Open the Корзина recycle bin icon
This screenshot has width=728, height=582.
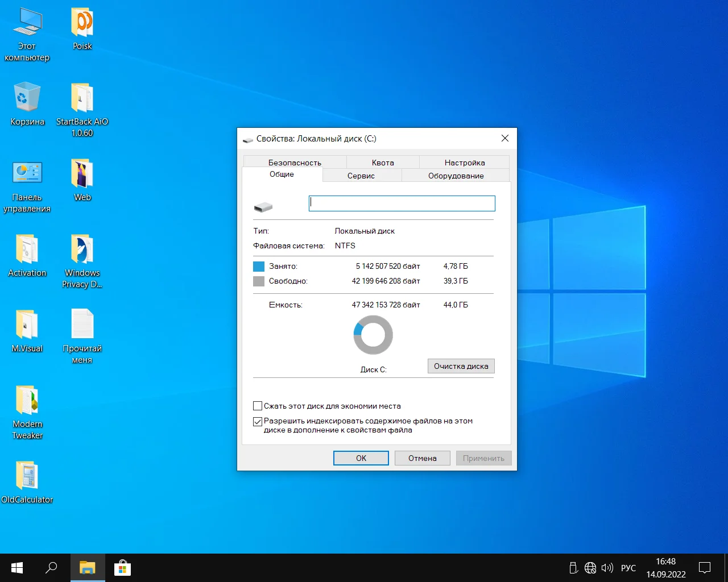click(x=27, y=97)
